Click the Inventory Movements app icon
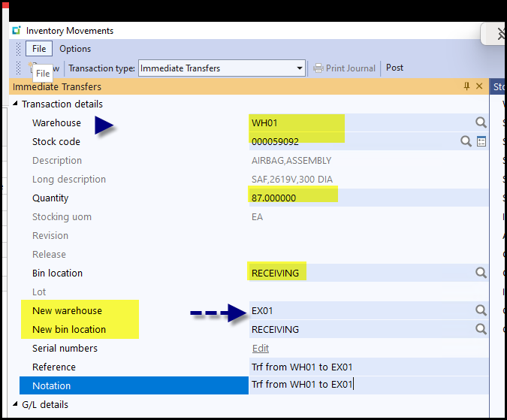Screen dimensions: 507x420 [x=17, y=31]
